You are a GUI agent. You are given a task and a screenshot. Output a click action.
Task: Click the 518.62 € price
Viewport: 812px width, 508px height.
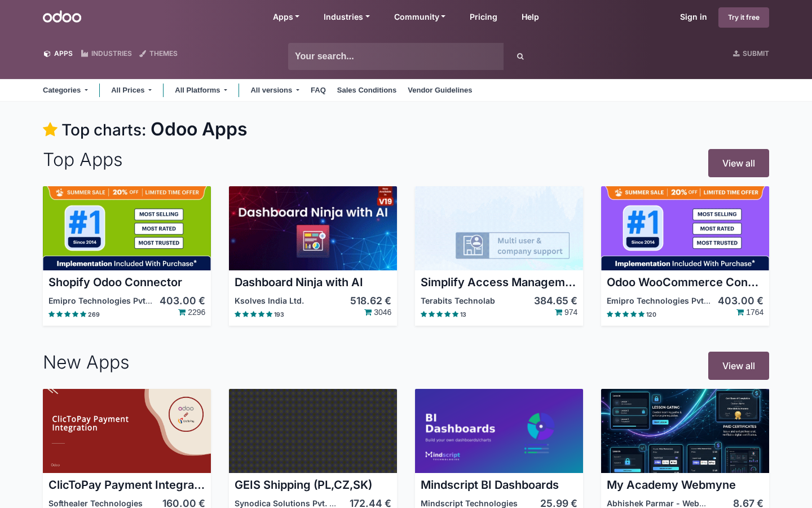pyautogui.click(x=370, y=301)
